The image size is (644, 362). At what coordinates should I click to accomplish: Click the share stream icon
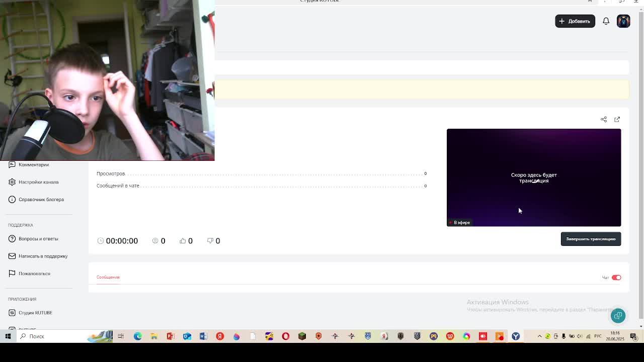click(x=604, y=119)
